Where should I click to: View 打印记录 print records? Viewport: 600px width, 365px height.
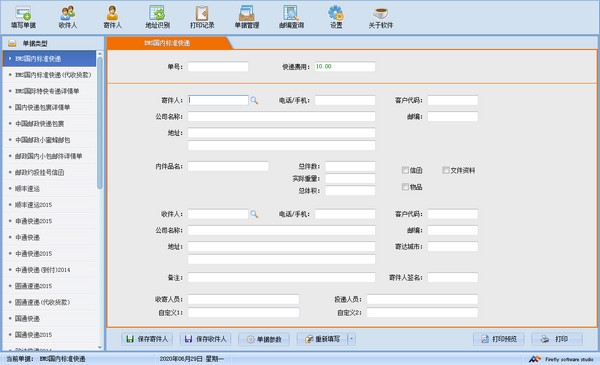202,18
